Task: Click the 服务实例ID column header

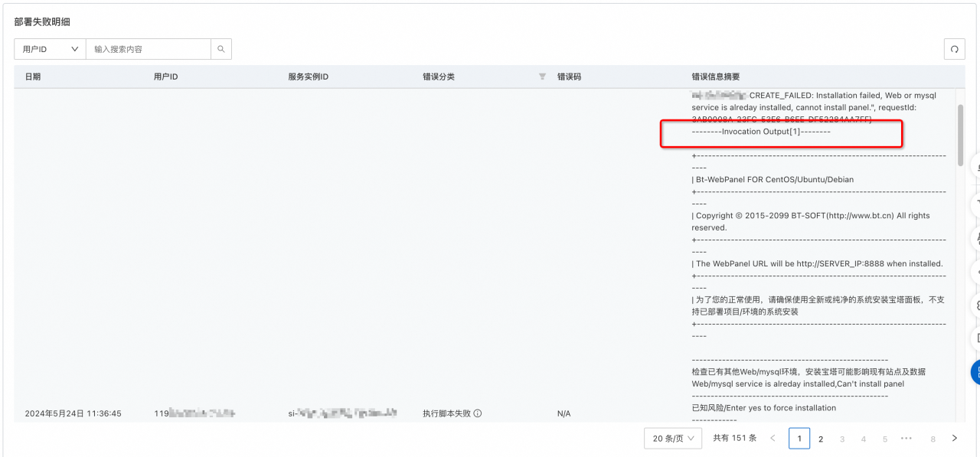Action: point(308,77)
